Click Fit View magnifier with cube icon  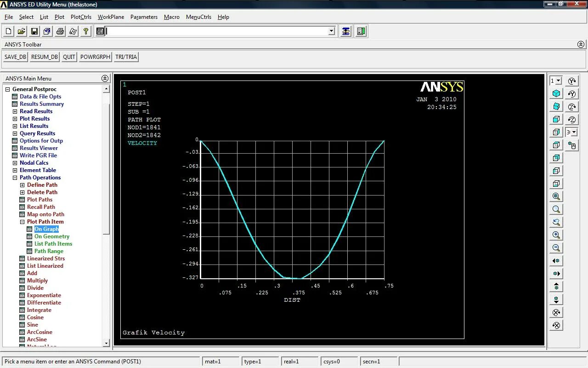556,196
